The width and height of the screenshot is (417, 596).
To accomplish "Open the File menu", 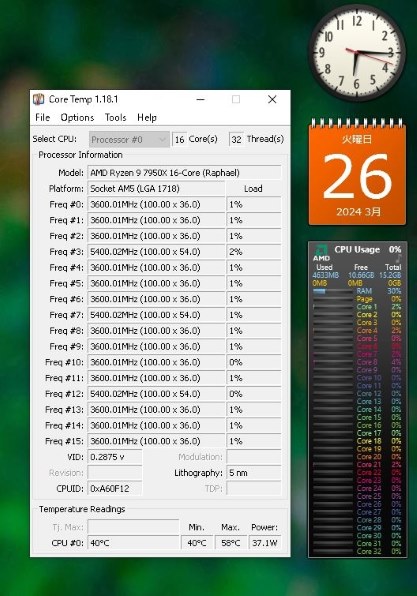I will click(43, 117).
